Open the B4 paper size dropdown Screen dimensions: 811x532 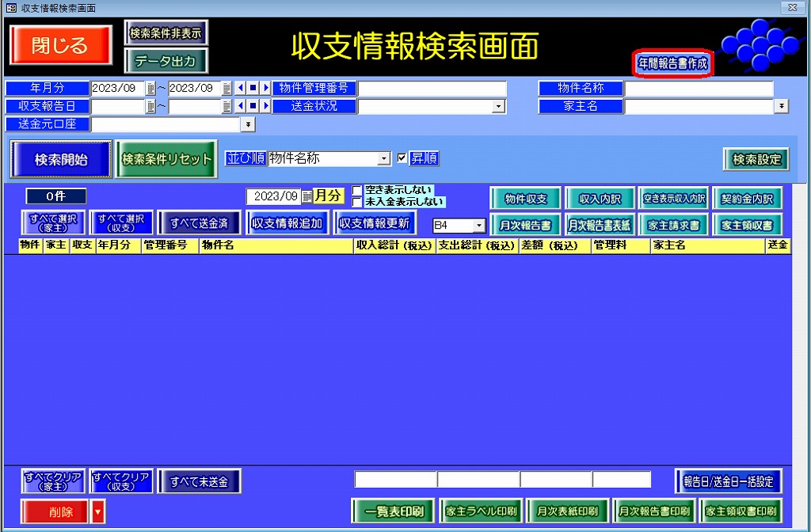click(478, 226)
